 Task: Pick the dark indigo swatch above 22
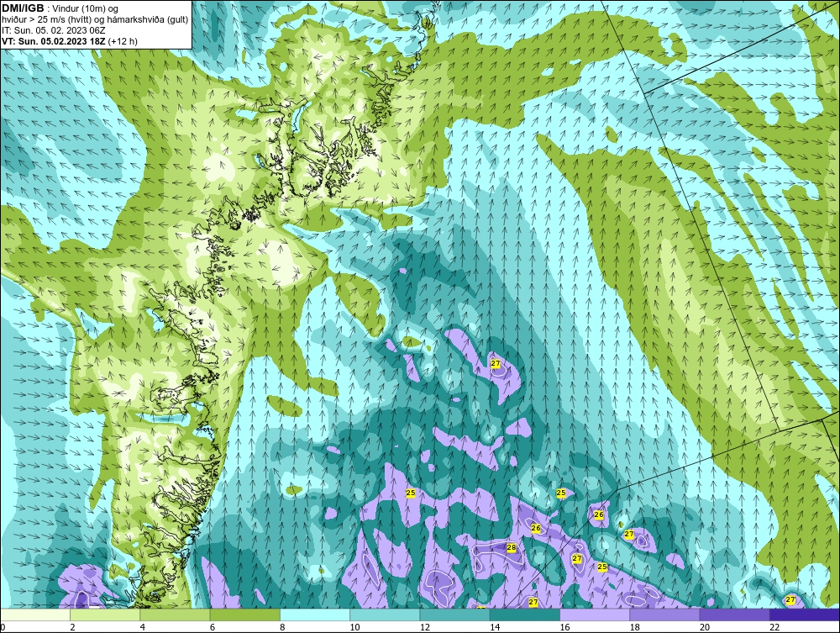[x=805, y=615]
